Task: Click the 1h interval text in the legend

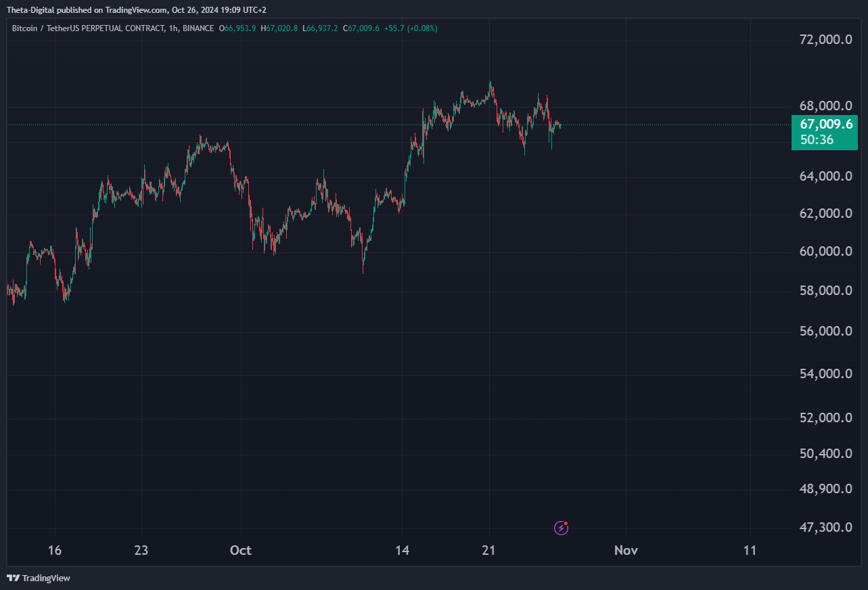Action: pos(173,28)
